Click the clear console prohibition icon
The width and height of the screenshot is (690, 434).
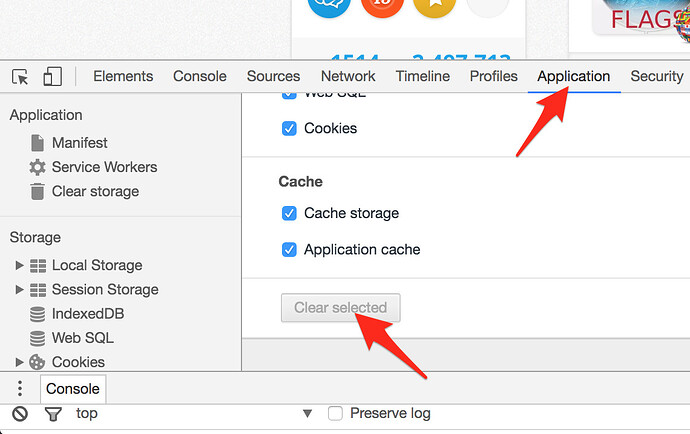coord(20,414)
